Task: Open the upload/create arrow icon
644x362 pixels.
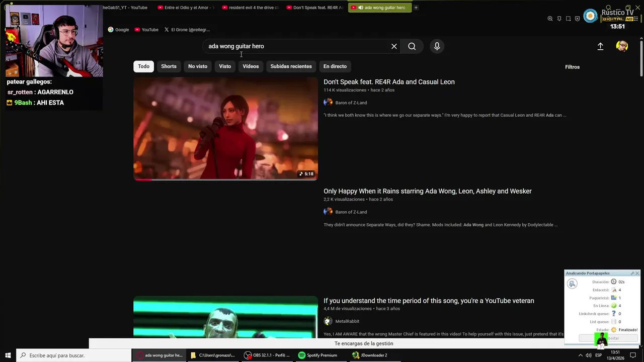Action: 600,46
